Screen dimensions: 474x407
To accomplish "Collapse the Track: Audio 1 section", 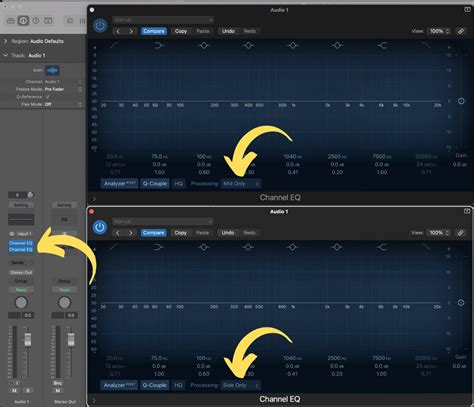I will (5, 55).
